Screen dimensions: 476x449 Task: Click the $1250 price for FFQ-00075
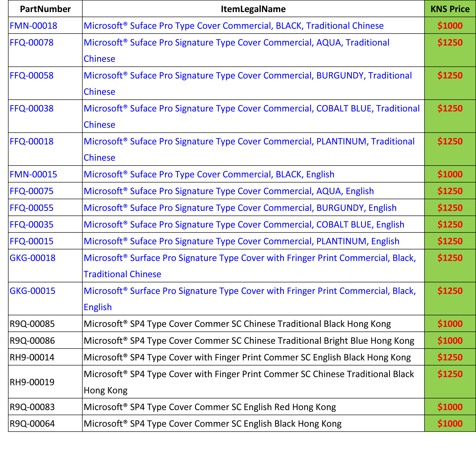pos(450,191)
